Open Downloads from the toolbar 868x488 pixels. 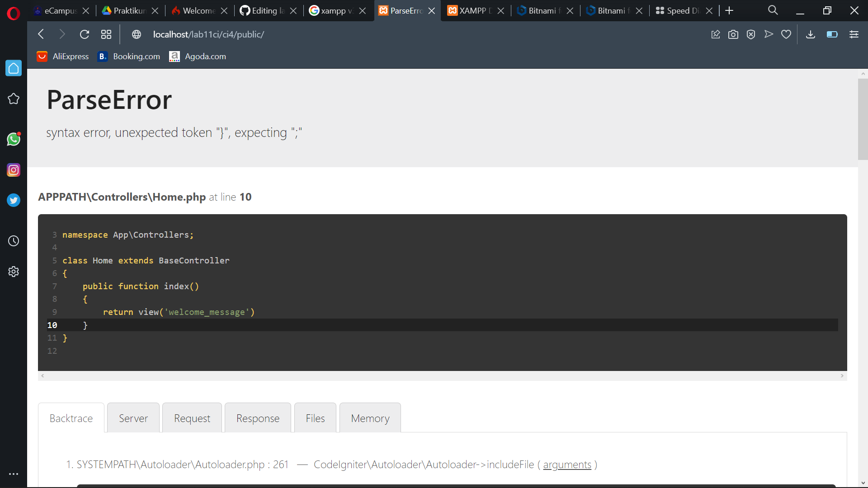click(x=811, y=34)
